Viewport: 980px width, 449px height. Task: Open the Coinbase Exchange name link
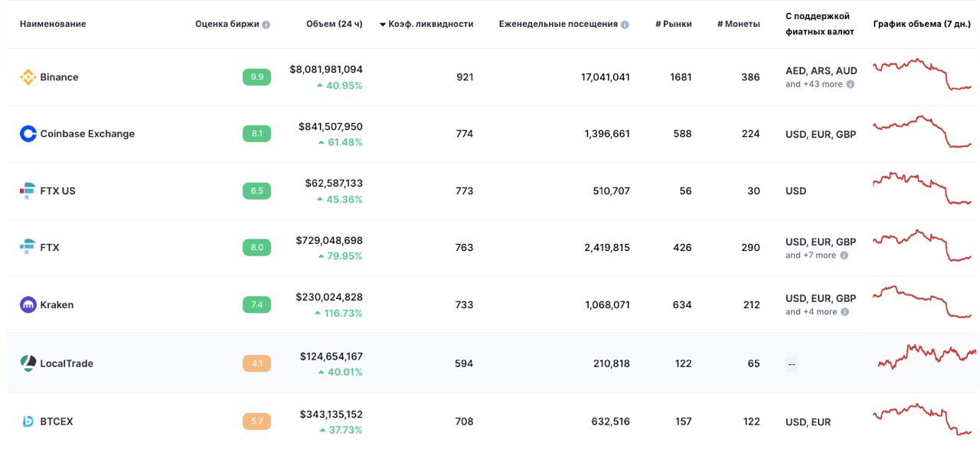pos(87,134)
